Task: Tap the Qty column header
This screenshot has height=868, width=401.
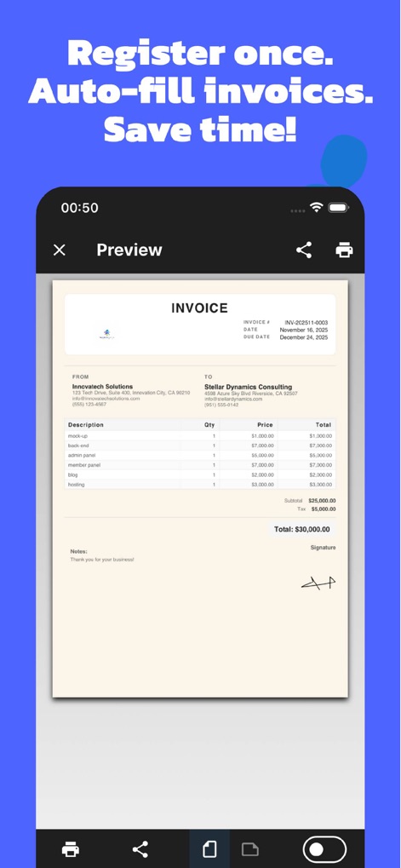Action: 209,425
